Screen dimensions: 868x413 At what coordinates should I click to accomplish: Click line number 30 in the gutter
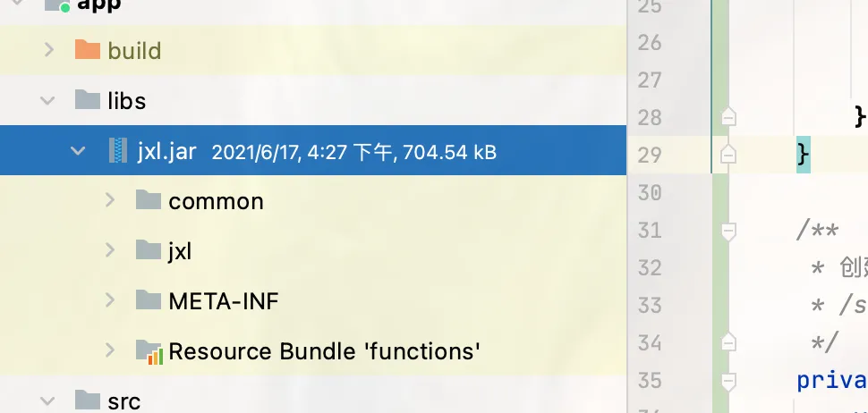(650, 193)
